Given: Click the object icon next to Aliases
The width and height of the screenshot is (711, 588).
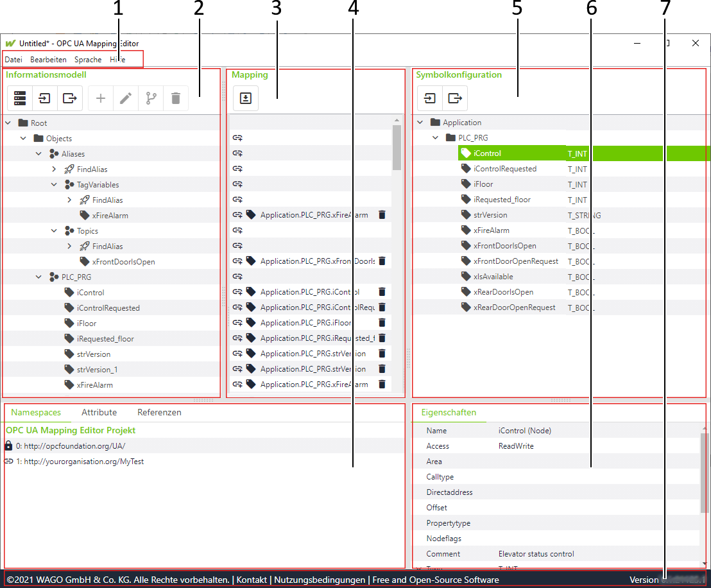Looking at the screenshot, I should (x=54, y=154).
